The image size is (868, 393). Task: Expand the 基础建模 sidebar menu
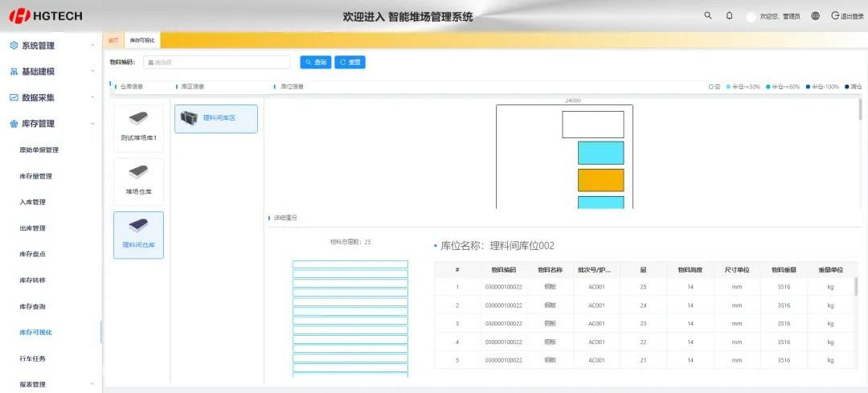click(48, 72)
